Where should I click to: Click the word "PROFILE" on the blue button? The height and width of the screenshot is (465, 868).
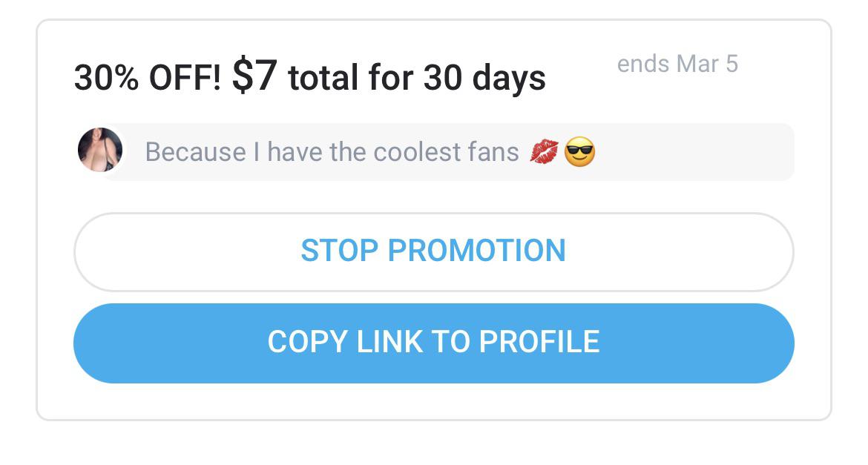[x=539, y=343]
